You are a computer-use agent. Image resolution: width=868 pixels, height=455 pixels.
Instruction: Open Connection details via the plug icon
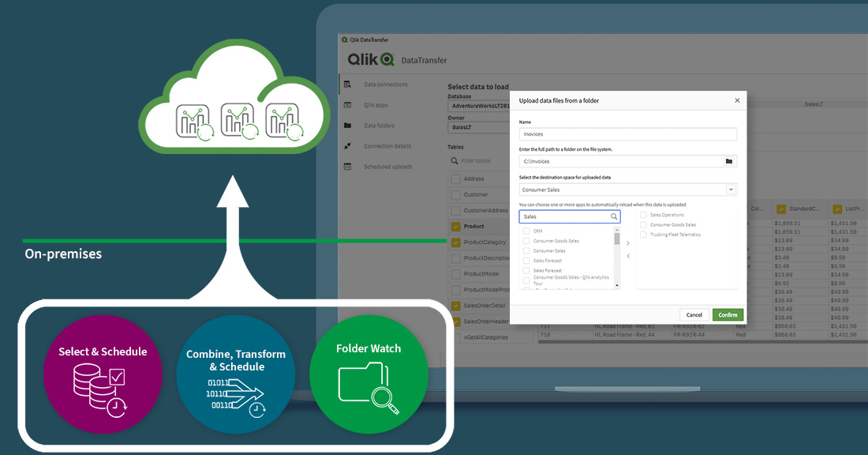pos(348,146)
